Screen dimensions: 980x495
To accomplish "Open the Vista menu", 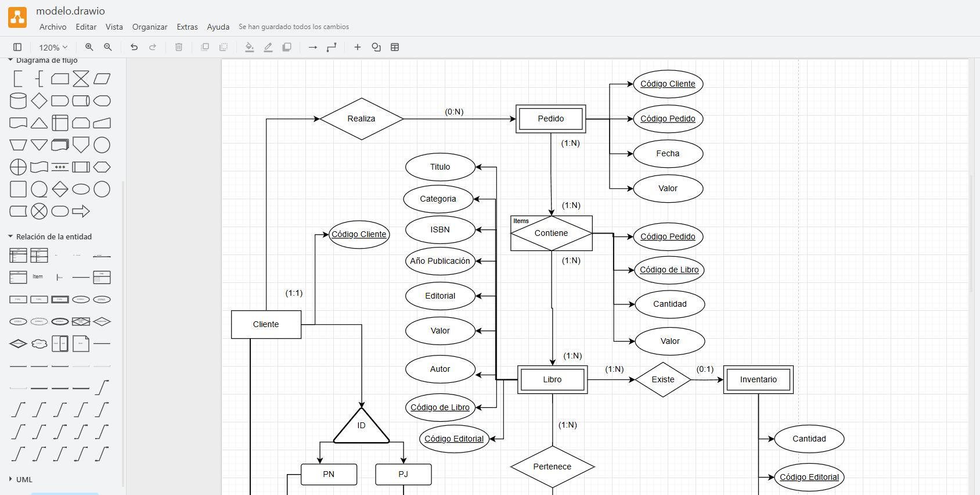I will [x=114, y=27].
